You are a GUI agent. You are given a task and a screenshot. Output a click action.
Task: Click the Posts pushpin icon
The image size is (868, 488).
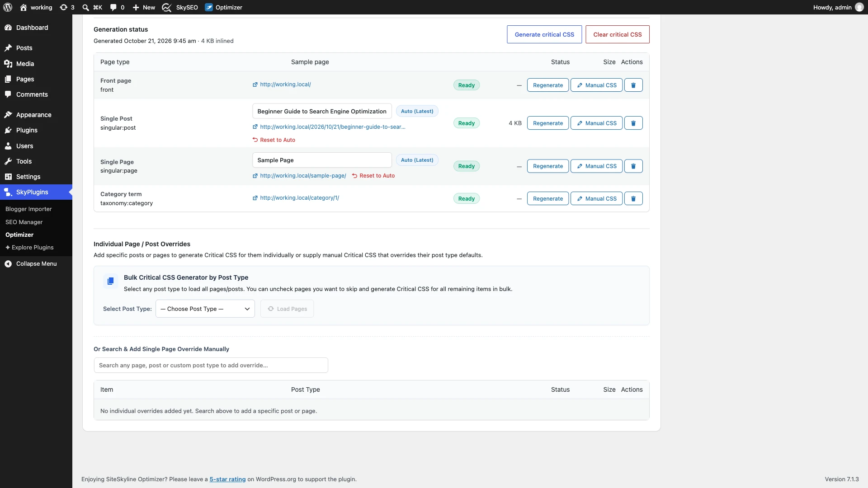pos(8,48)
